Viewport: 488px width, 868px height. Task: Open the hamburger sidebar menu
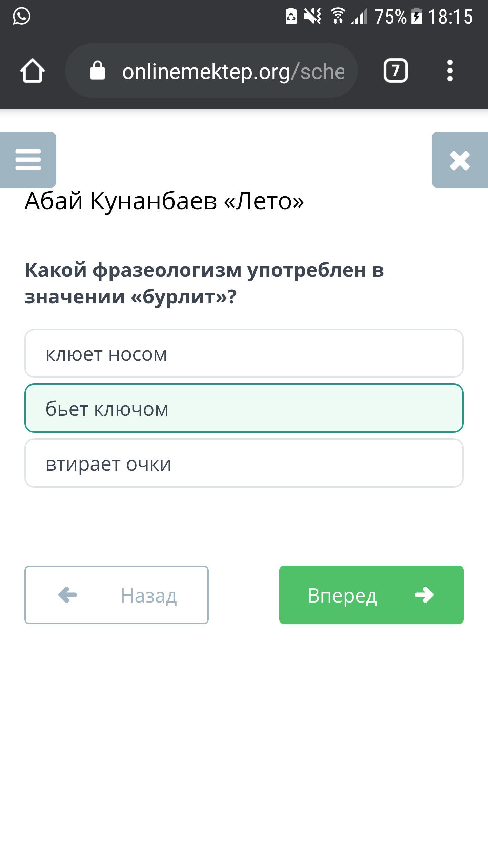[28, 160]
